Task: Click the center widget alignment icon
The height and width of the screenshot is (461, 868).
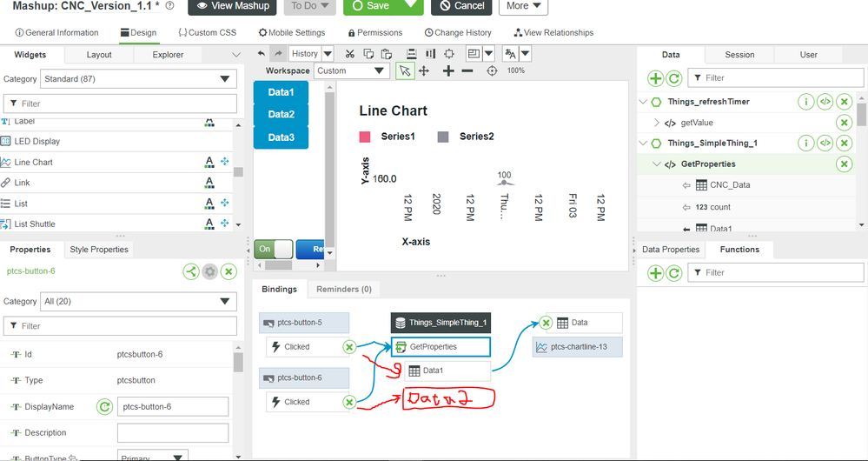Action: (x=449, y=54)
